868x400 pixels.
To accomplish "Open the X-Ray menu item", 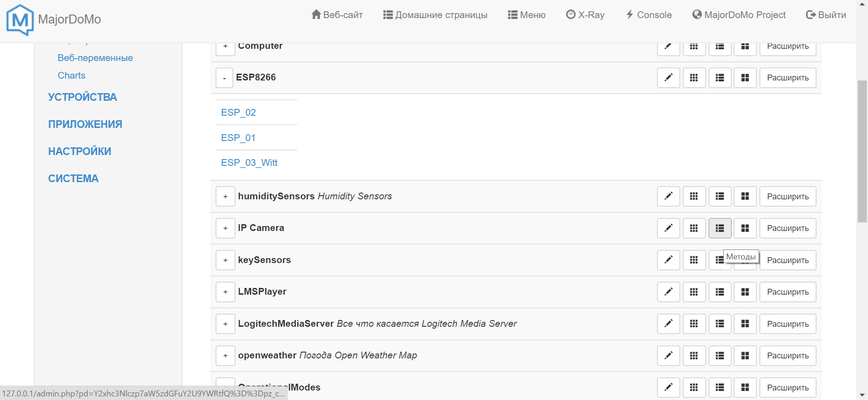I will [x=585, y=15].
